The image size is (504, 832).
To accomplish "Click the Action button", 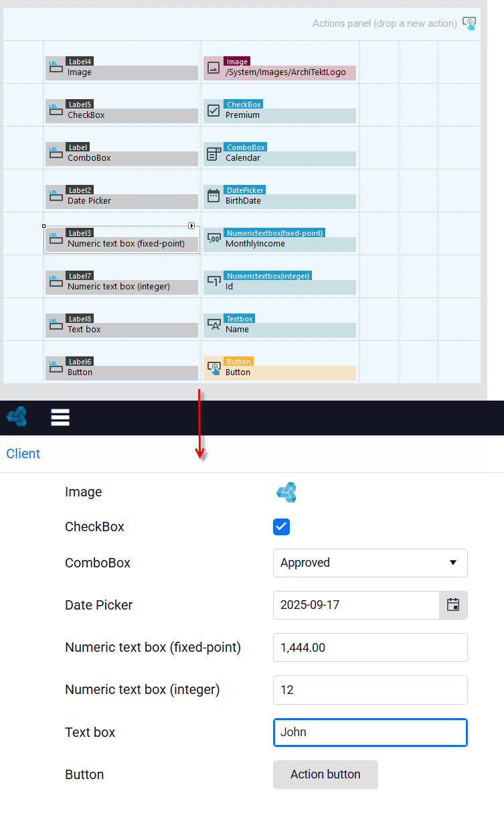I will click(x=325, y=774).
